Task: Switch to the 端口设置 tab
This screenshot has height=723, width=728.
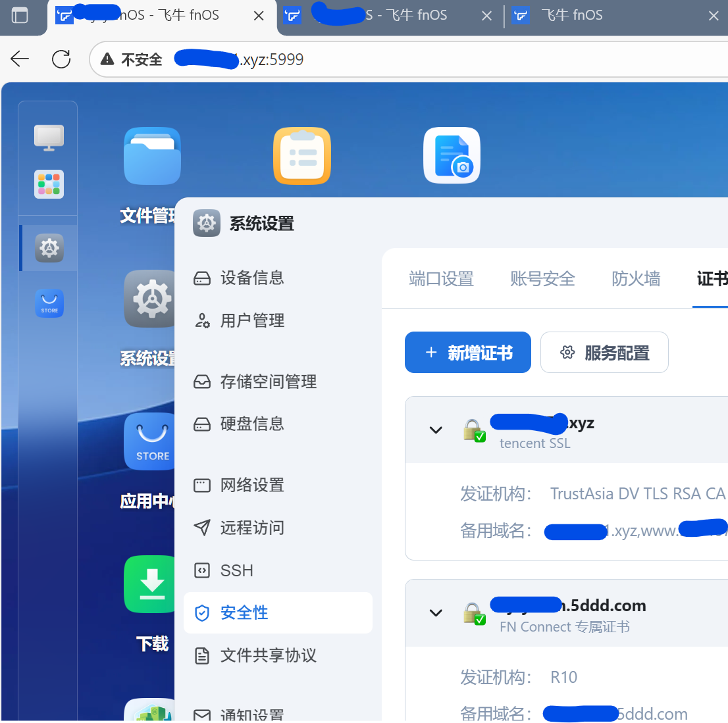Action: click(x=441, y=279)
